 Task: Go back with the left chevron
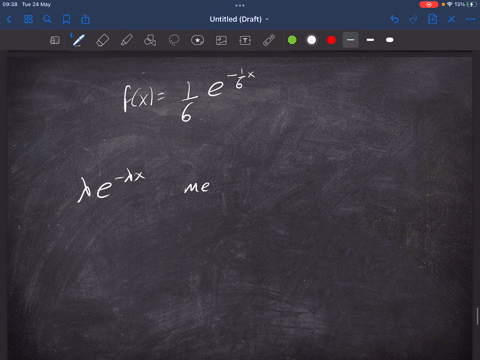pos(9,19)
